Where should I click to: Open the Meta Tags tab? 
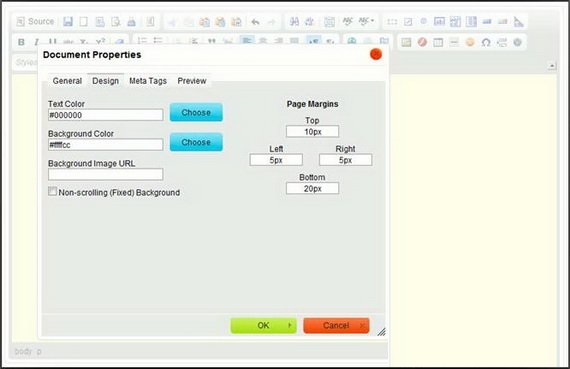pos(148,81)
